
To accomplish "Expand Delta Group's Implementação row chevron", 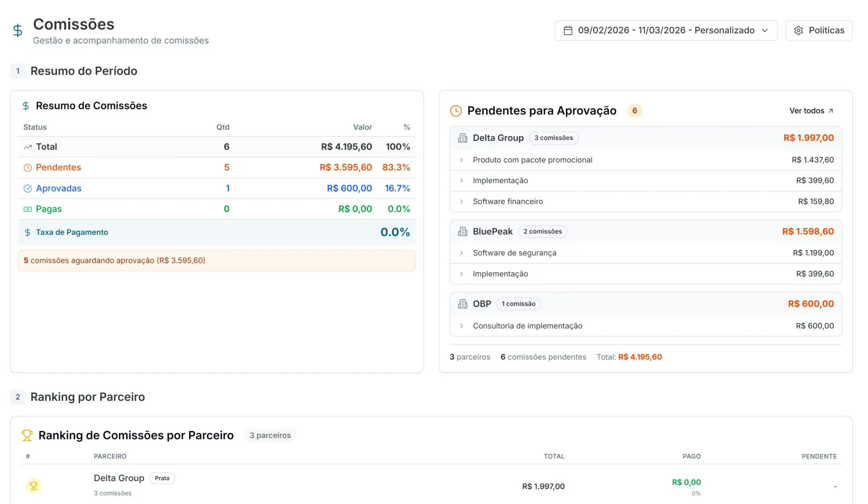I will (461, 181).
